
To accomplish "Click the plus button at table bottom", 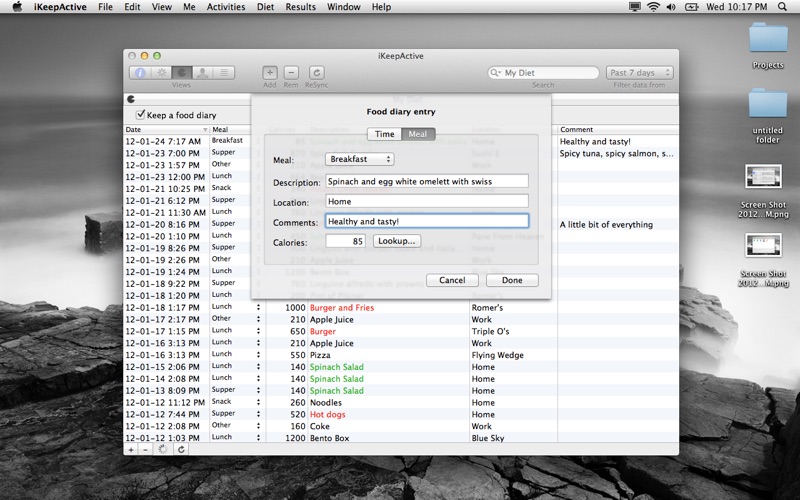I will pyautogui.click(x=131, y=450).
